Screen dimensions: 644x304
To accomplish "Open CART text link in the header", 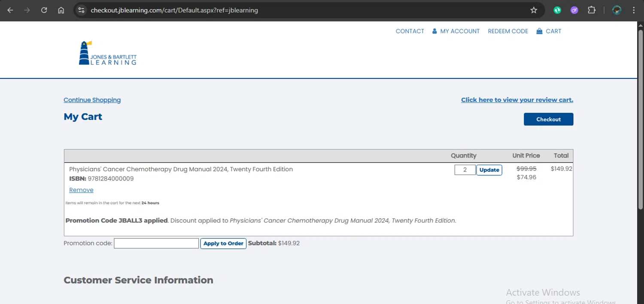I will point(553,31).
